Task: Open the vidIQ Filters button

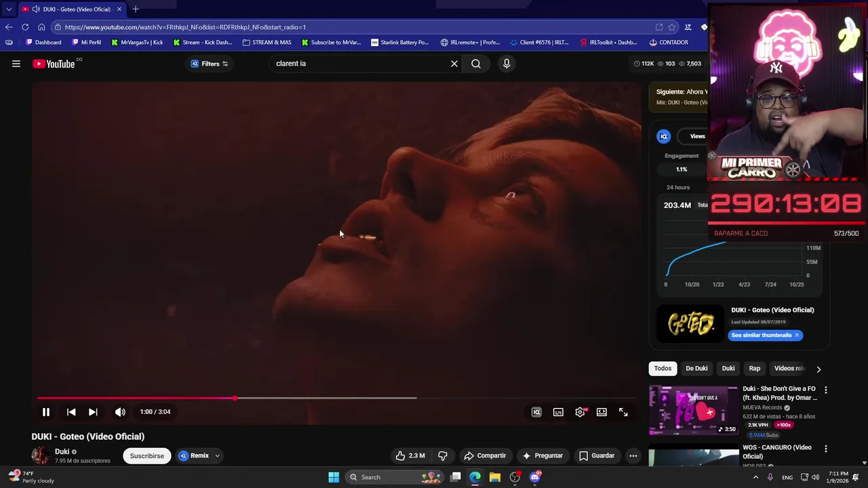Action: 209,64
